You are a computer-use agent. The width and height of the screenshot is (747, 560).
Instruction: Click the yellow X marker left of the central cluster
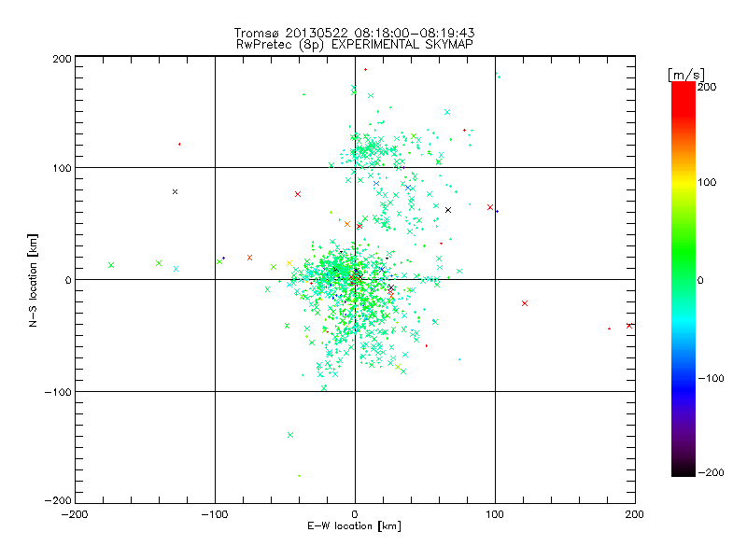[x=289, y=263]
